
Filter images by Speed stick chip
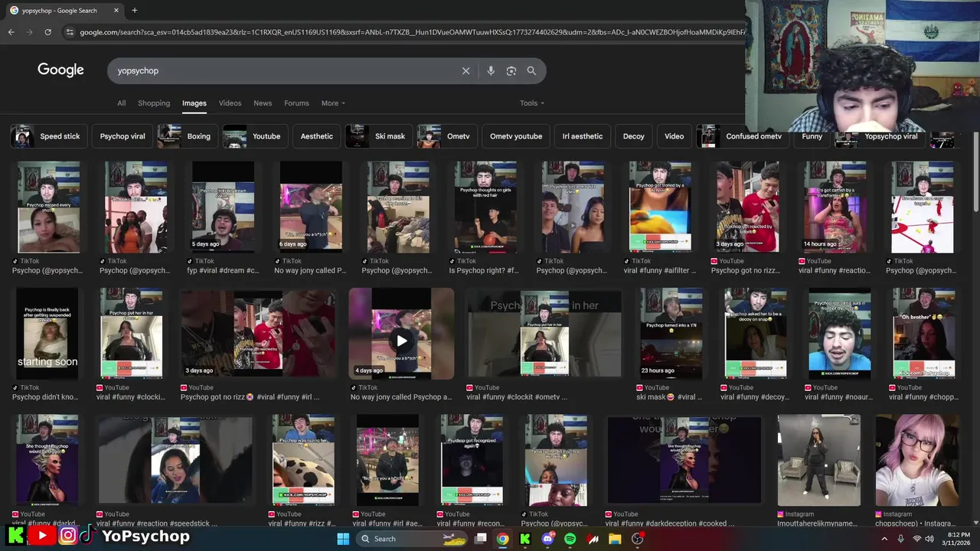[48, 136]
